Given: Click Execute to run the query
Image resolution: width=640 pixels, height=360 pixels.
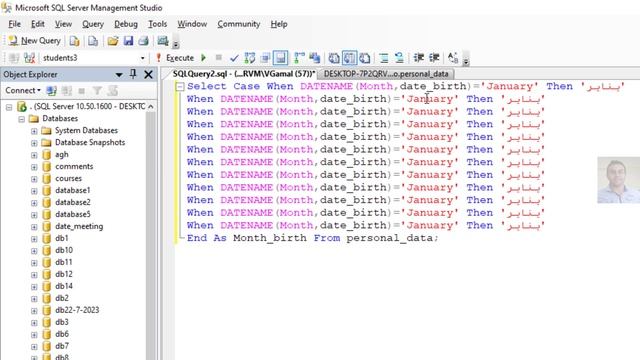Looking at the screenshot, I should point(175,58).
